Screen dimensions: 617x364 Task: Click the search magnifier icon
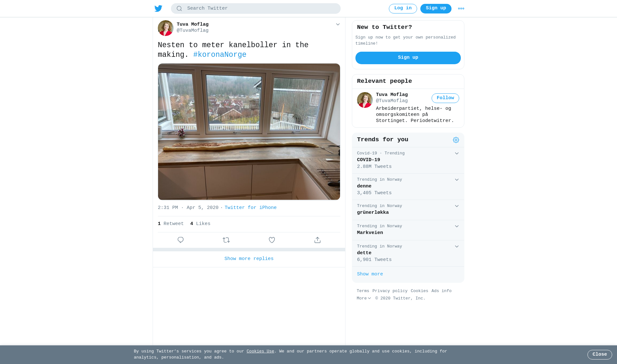[x=179, y=9]
